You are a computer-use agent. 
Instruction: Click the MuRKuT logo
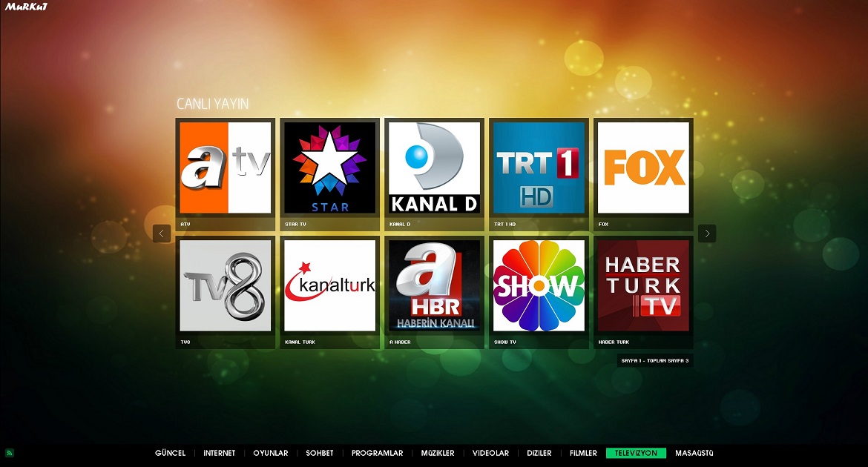pyautogui.click(x=26, y=7)
